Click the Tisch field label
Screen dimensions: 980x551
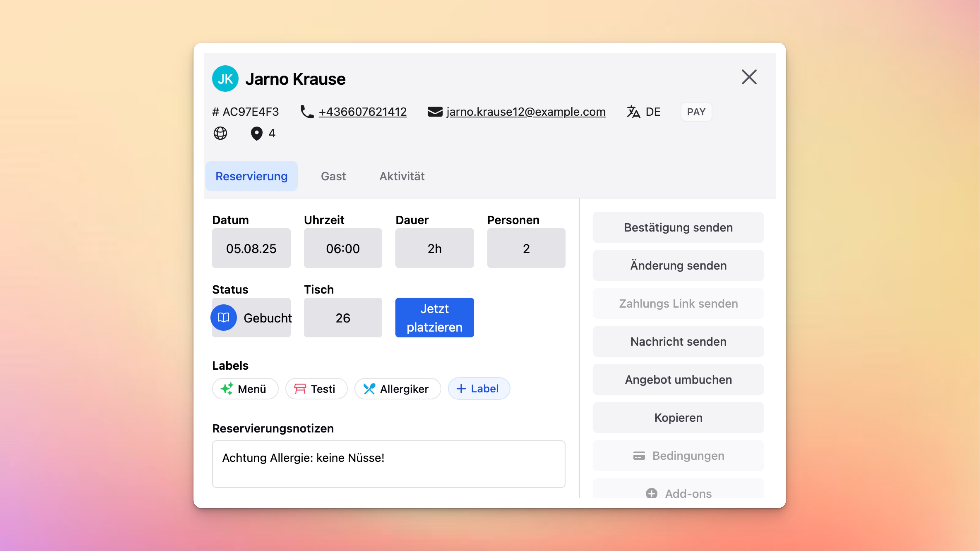coord(319,290)
